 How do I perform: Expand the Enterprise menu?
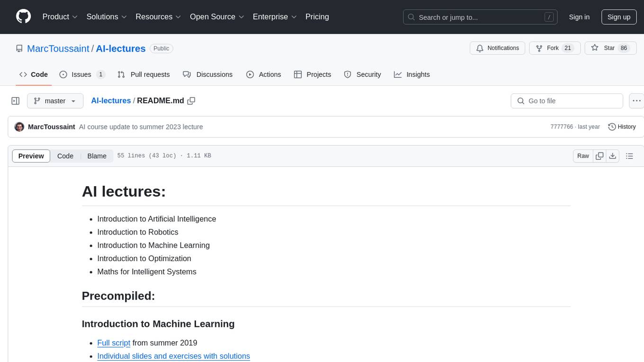point(275,17)
